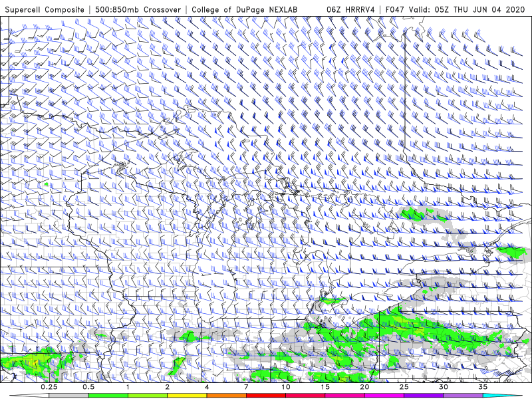
Task: Click the 0.25 legend value
Action: pyautogui.click(x=49, y=387)
